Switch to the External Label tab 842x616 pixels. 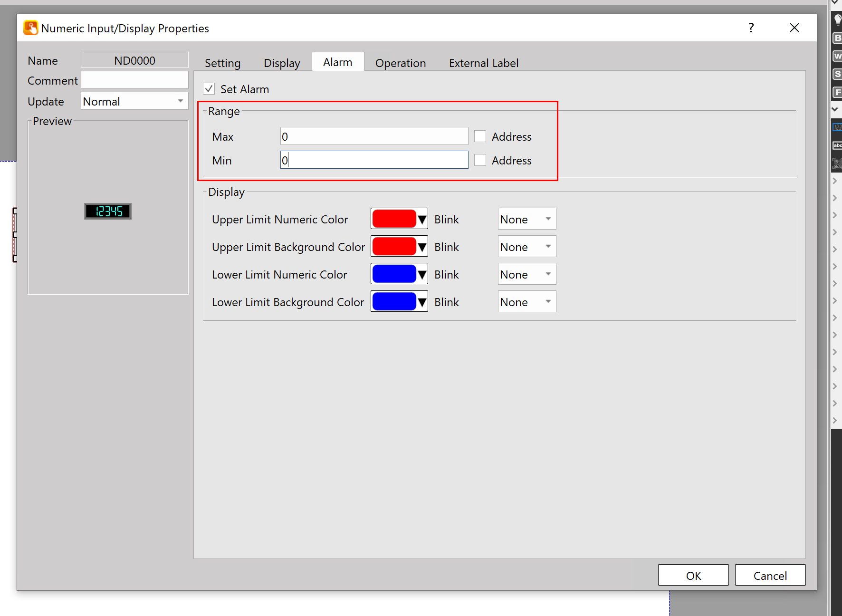click(x=483, y=63)
